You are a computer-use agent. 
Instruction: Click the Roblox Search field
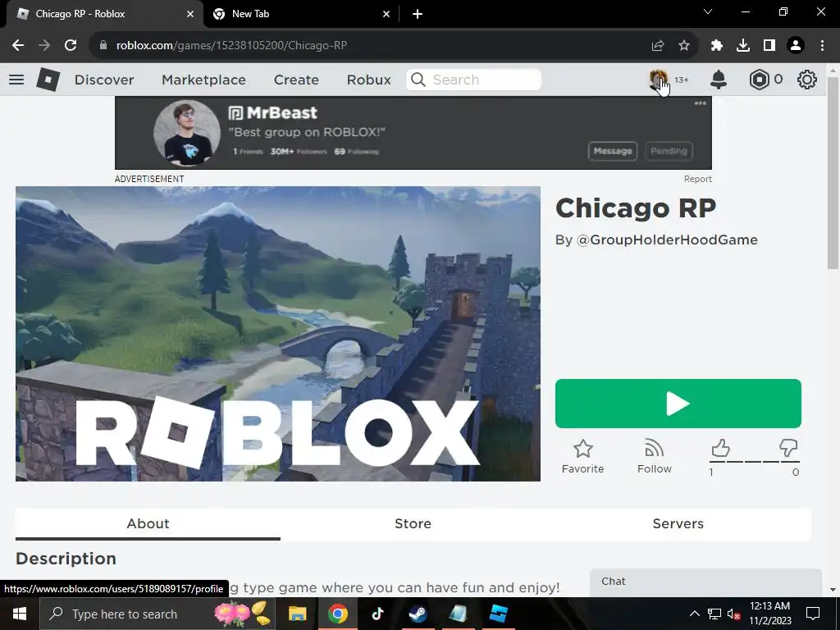pyautogui.click(x=473, y=80)
